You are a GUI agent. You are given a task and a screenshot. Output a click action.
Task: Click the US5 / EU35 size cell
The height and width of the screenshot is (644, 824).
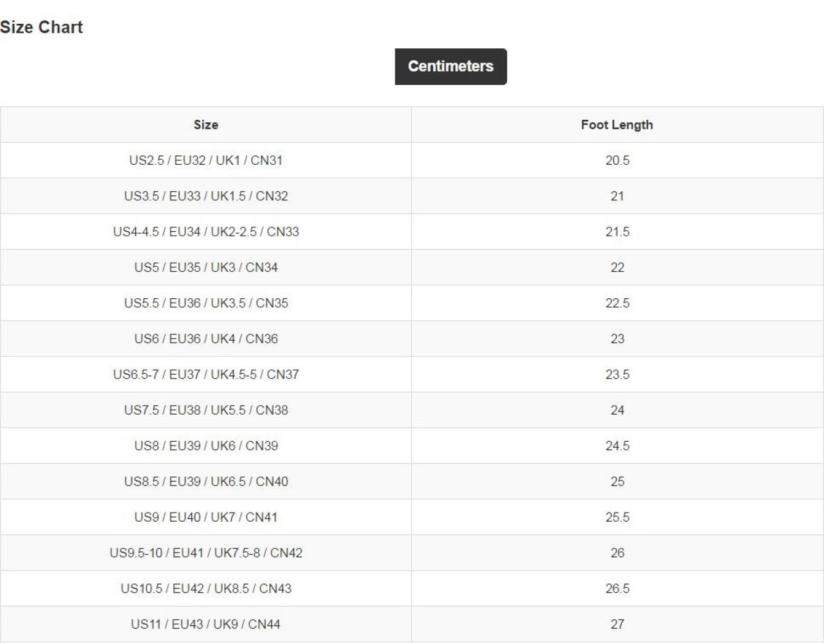[206, 267]
